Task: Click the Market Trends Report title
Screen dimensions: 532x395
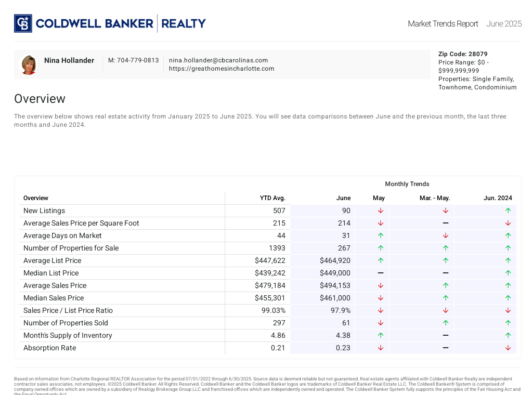Action: point(443,24)
